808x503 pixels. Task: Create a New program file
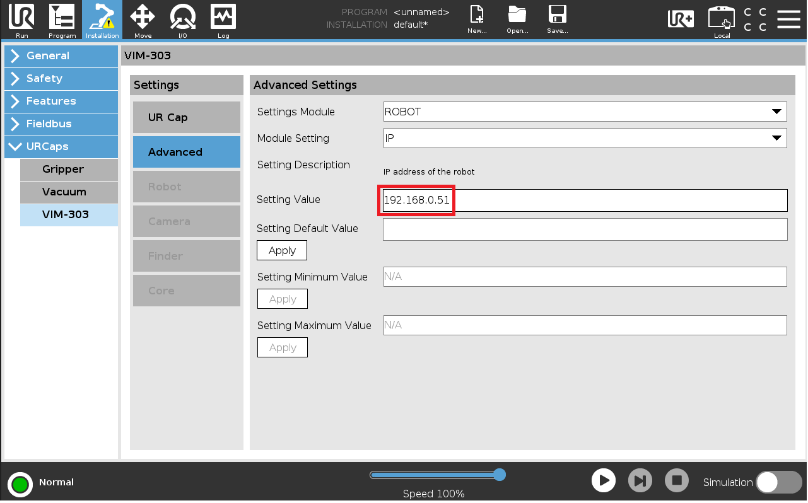coord(477,19)
